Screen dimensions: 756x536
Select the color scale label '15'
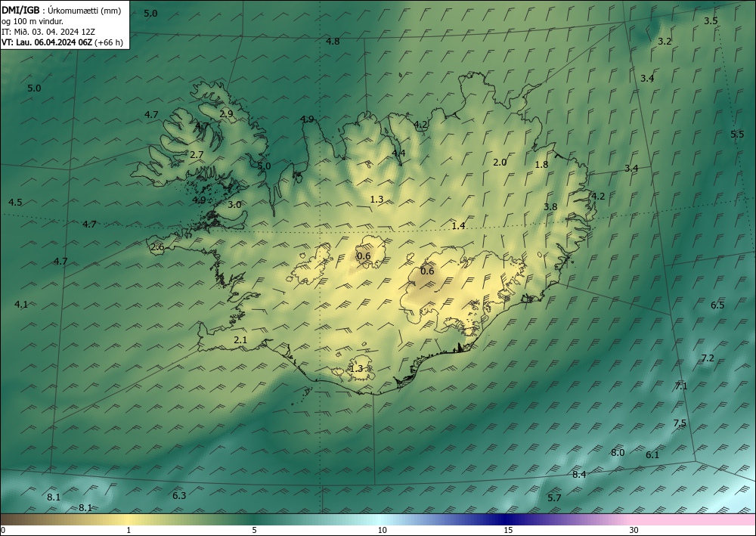tap(508, 530)
